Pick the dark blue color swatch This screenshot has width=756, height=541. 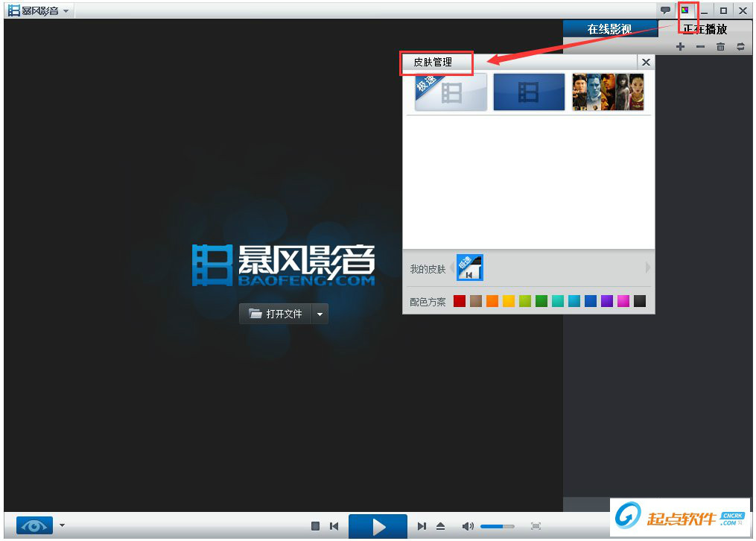click(x=591, y=301)
